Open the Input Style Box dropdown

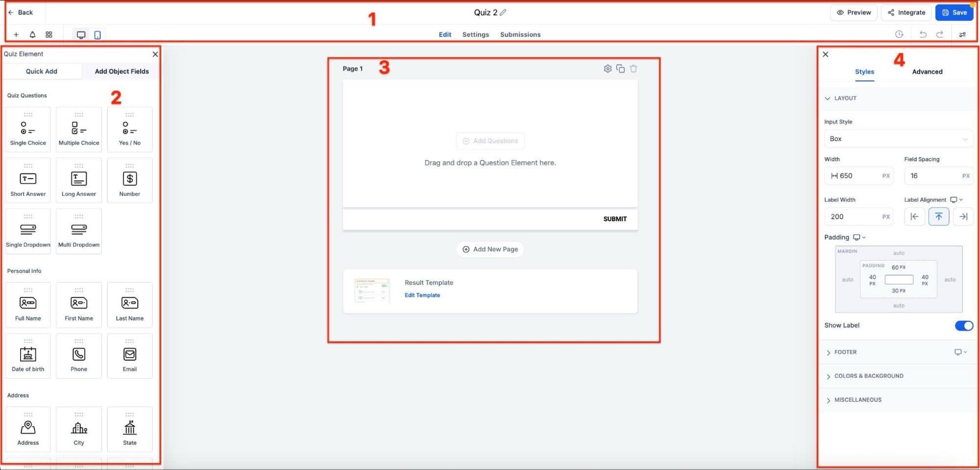pyautogui.click(x=898, y=138)
